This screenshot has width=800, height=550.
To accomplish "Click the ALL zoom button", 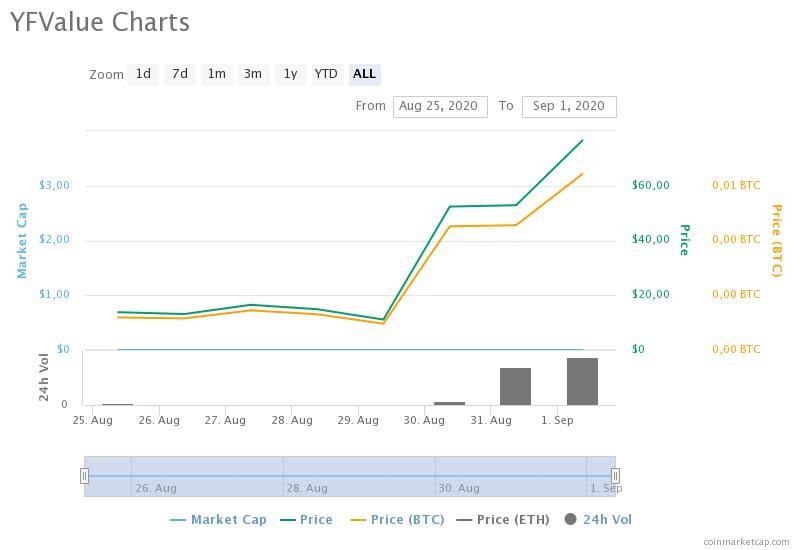I will (x=364, y=74).
